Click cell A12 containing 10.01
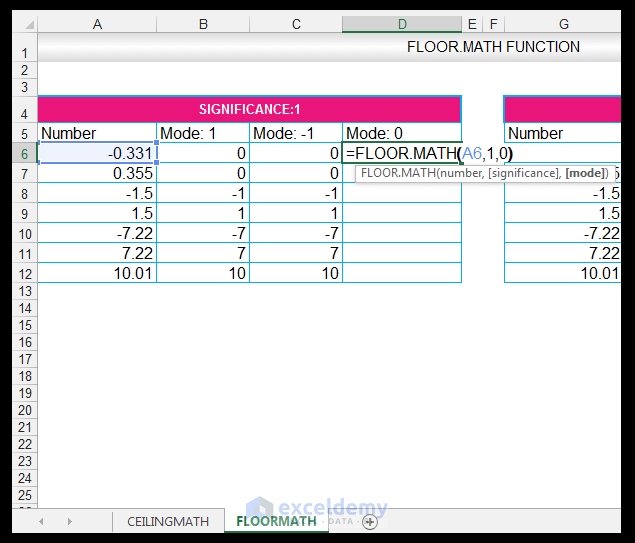This screenshot has width=635, height=543. [97, 273]
